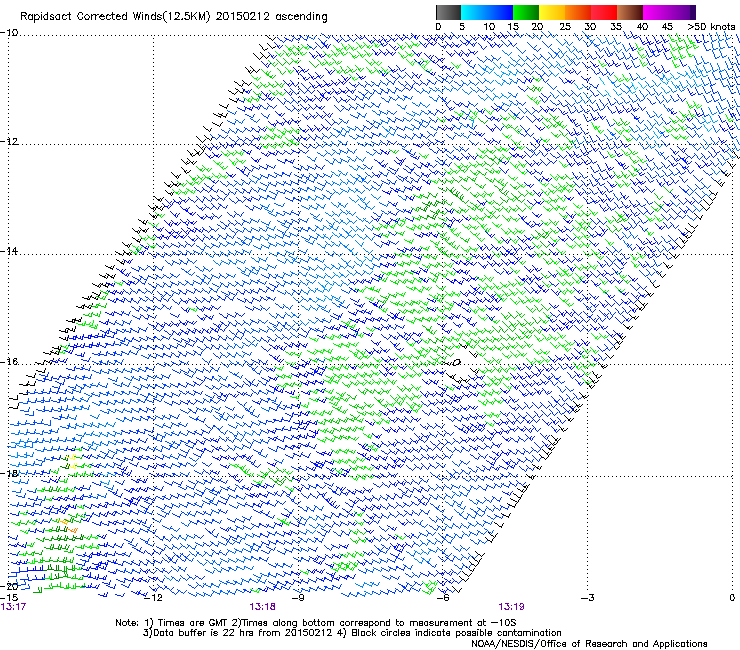Click the gray 0-5 knots color swatch
Image resolution: width=740 pixels, height=650 pixels.
448,12
